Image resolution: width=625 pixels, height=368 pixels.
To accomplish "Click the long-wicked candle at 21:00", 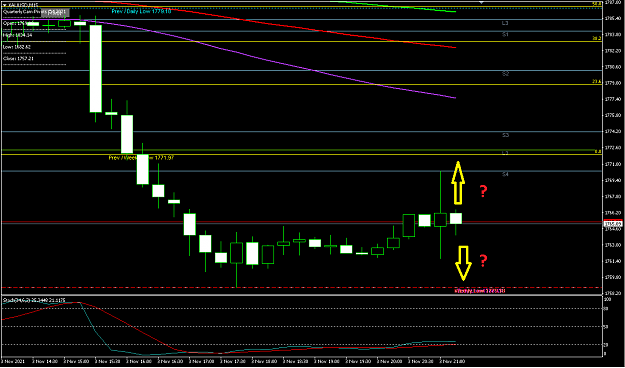I will 440,220.
